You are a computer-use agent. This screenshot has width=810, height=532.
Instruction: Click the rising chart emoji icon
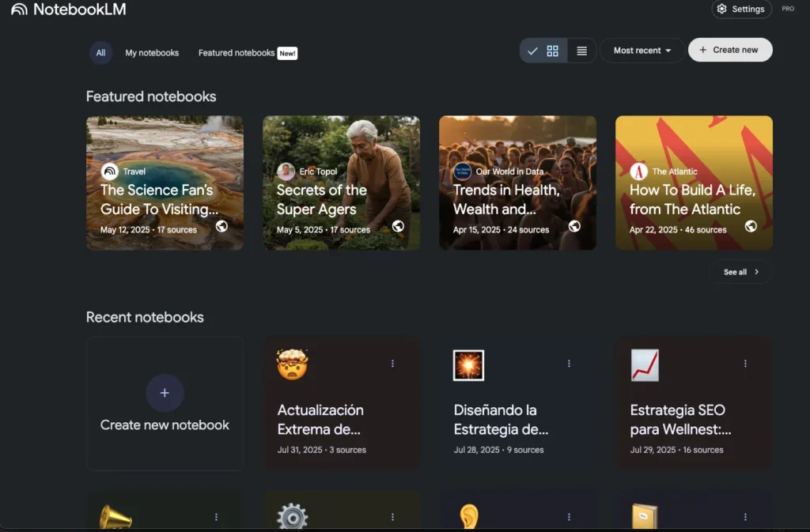click(x=645, y=365)
